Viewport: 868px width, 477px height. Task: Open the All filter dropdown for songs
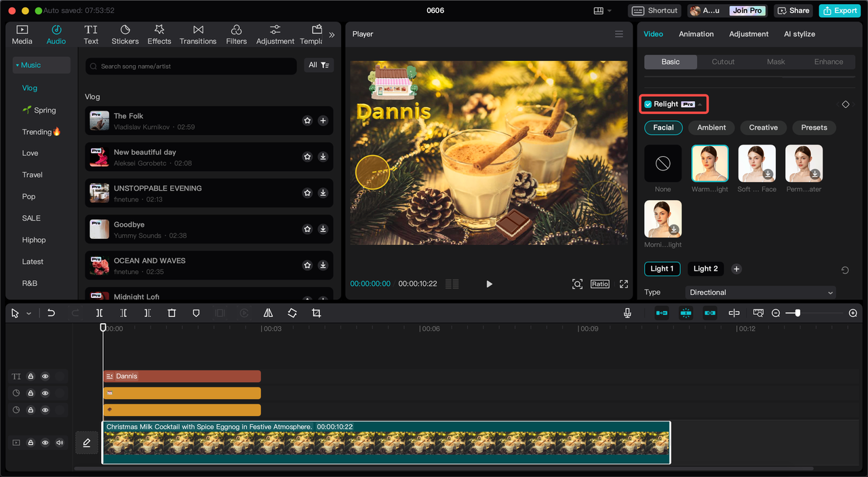pos(319,65)
